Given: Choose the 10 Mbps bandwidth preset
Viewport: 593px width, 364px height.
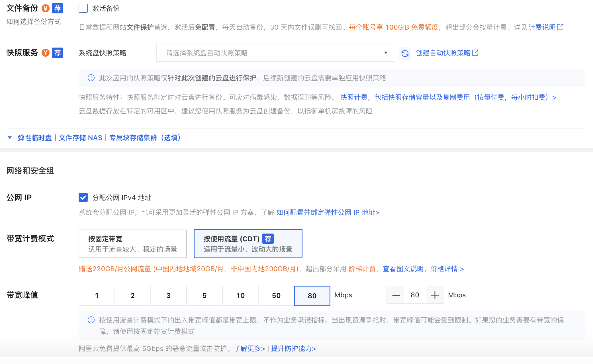Looking at the screenshot, I should click(240, 295).
